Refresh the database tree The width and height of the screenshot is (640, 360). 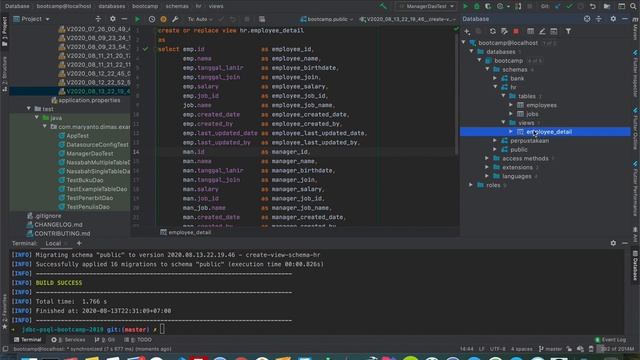point(493,31)
